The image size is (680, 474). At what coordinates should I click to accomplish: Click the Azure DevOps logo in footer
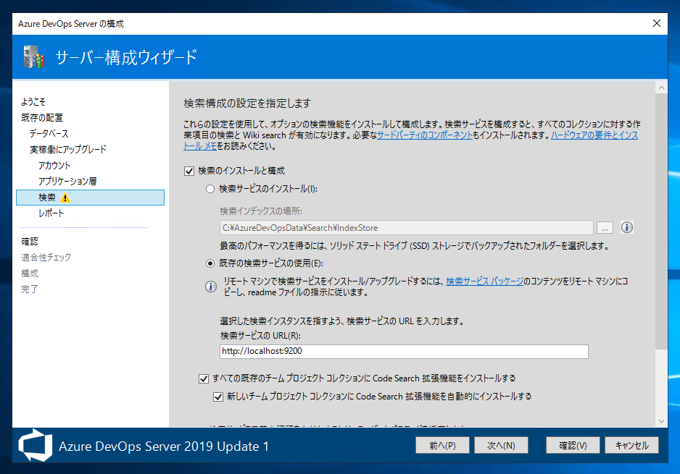point(36,445)
